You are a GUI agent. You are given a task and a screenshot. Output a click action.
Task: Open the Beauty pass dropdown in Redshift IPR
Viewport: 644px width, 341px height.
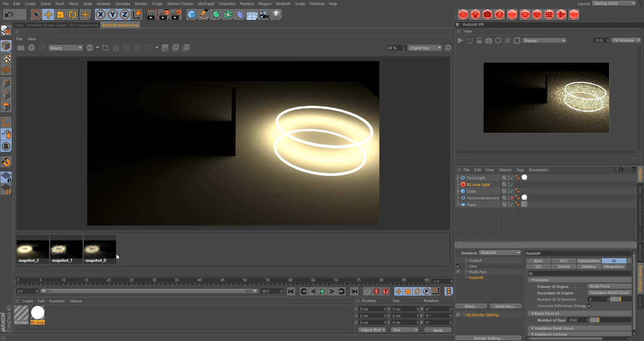(x=544, y=40)
